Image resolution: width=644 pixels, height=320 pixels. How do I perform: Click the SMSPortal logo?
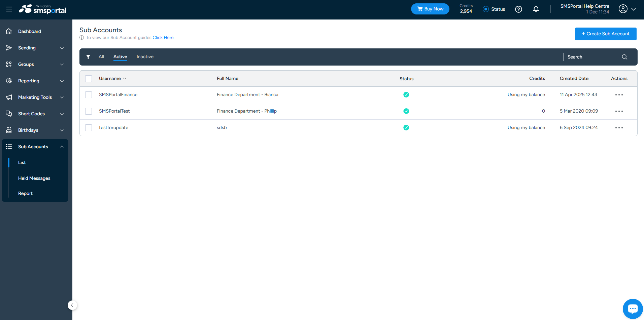(42, 9)
